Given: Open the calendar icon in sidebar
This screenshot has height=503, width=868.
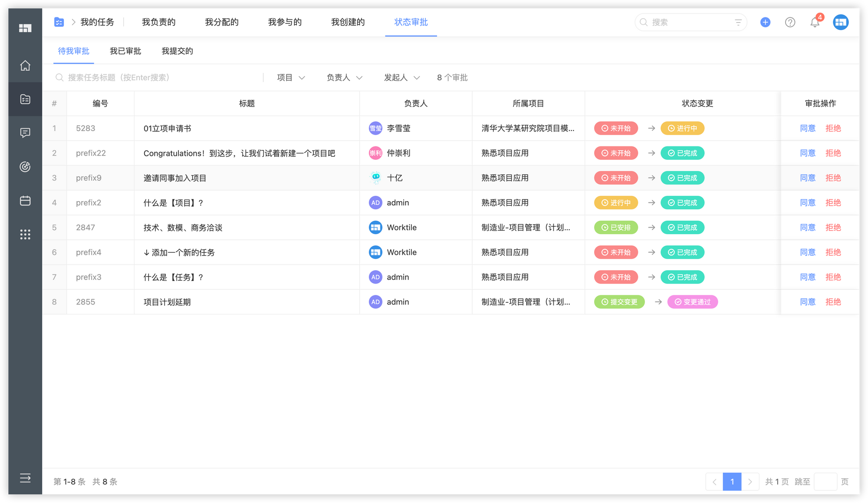Looking at the screenshot, I should coord(25,201).
